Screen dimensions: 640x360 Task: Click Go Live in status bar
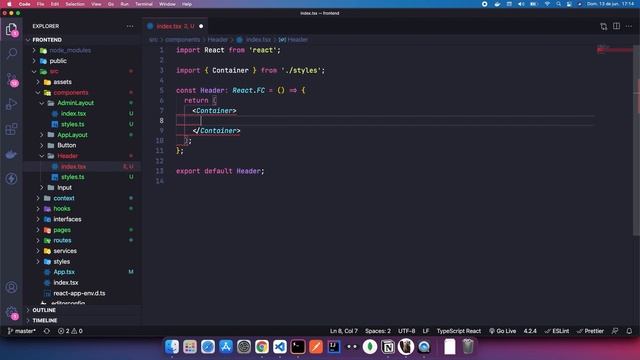click(502, 331)
